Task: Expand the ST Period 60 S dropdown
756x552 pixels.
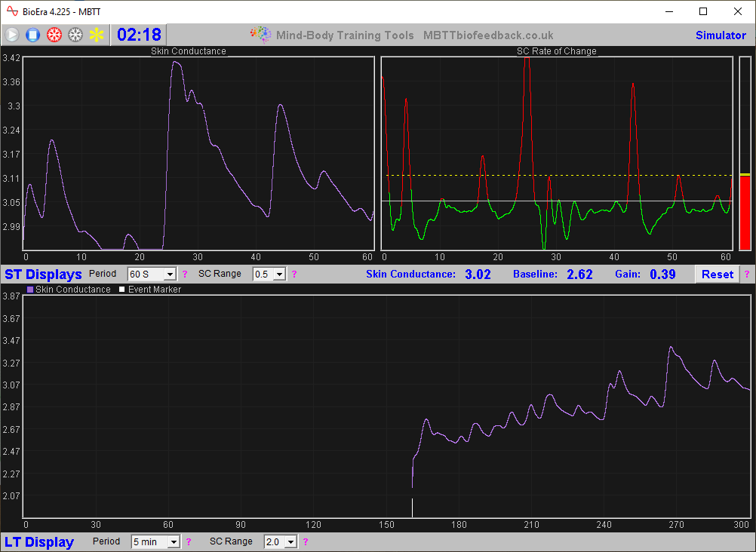Action: 170,274
